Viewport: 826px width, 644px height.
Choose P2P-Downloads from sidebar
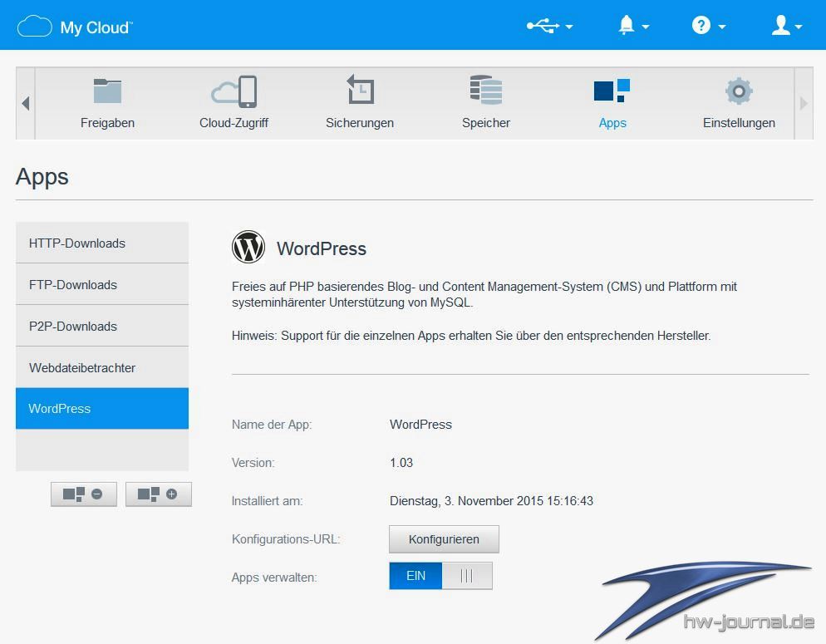[x=102, y=326]
